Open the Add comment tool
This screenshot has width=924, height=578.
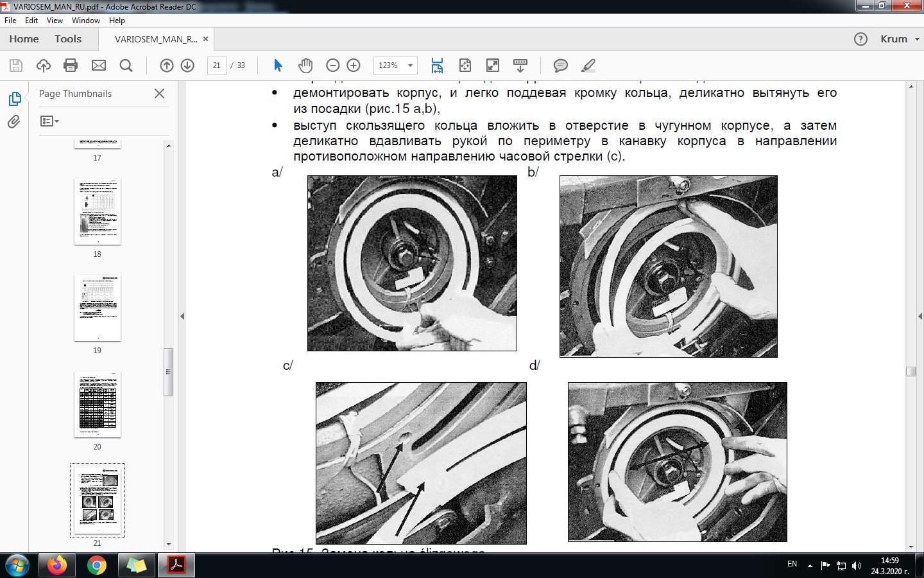(x=560, y=66)
